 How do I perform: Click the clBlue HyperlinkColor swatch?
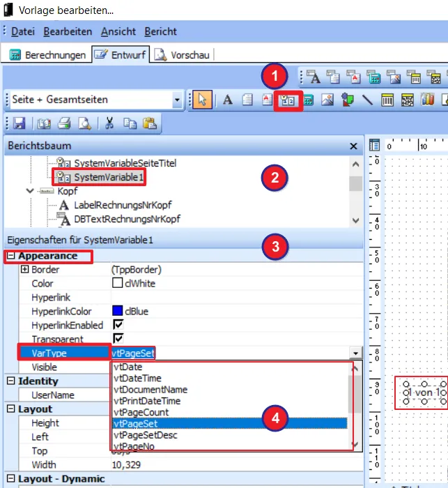[x=118, y=312]
